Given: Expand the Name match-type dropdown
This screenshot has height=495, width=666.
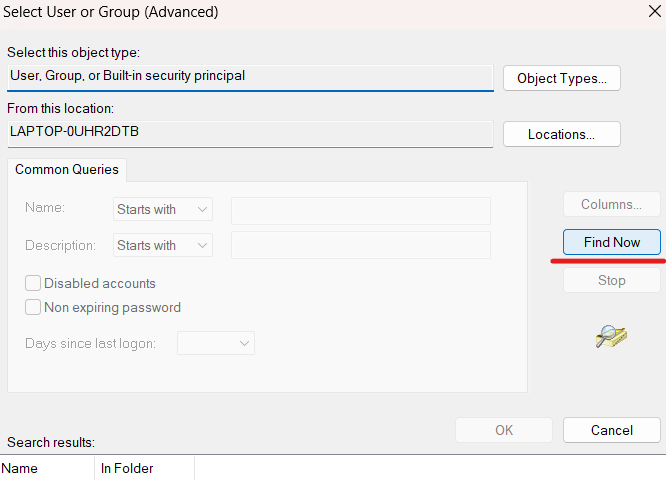Looking at the screenshot, I should [x=163, y=209].
